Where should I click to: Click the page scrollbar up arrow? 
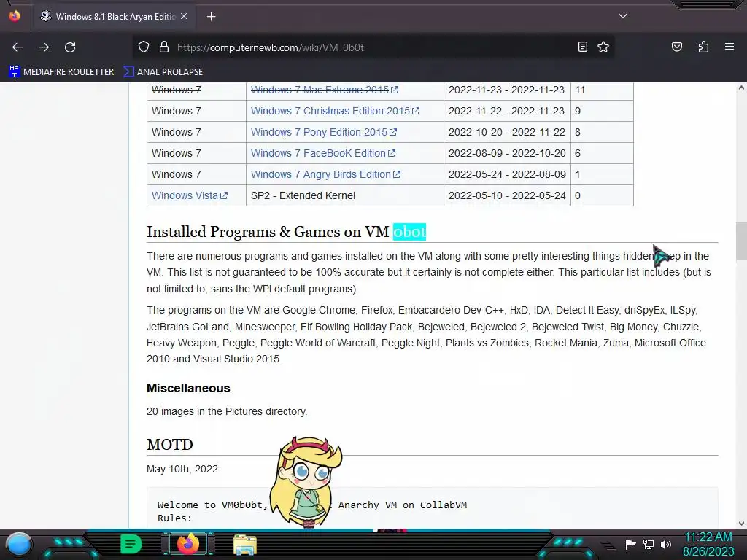click(x=741, y=87)
